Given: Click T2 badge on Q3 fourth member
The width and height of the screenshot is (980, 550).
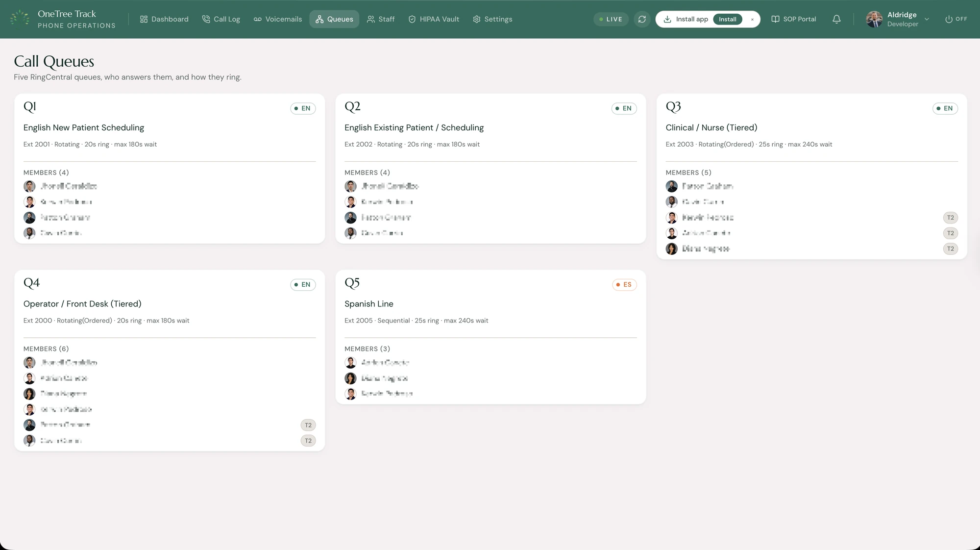Looking at the screenshot, I should tap(951, 233).
